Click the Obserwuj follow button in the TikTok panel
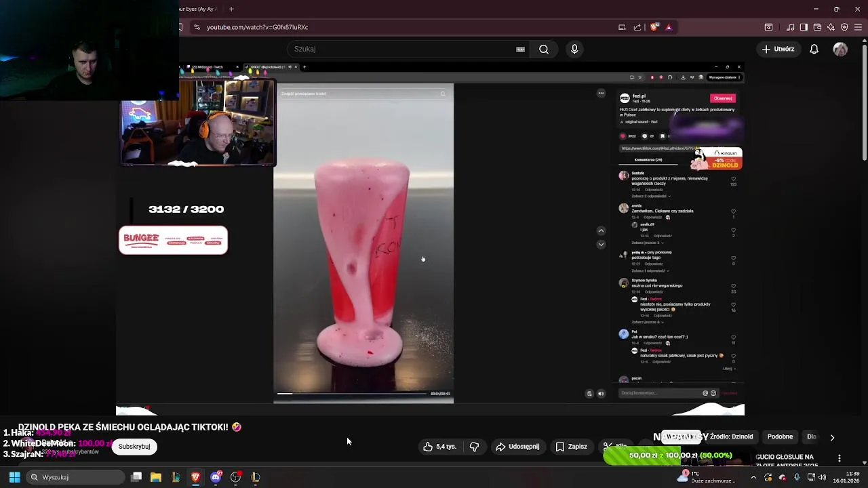Screen dimensions: 868x488 click(723, 98)
